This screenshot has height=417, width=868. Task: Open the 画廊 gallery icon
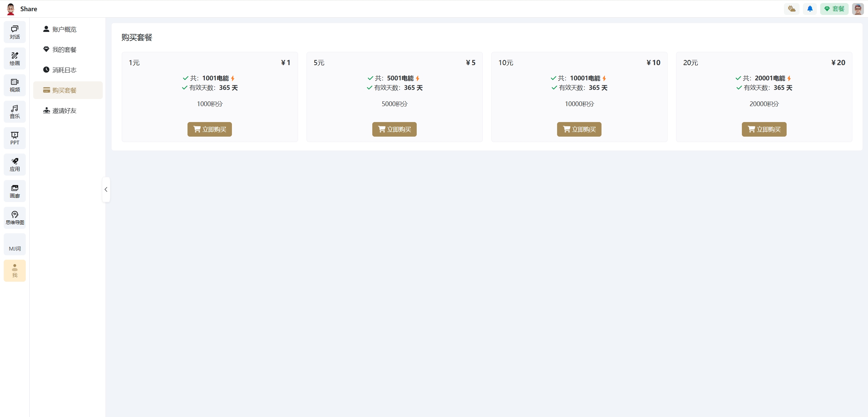click(15, 191)
